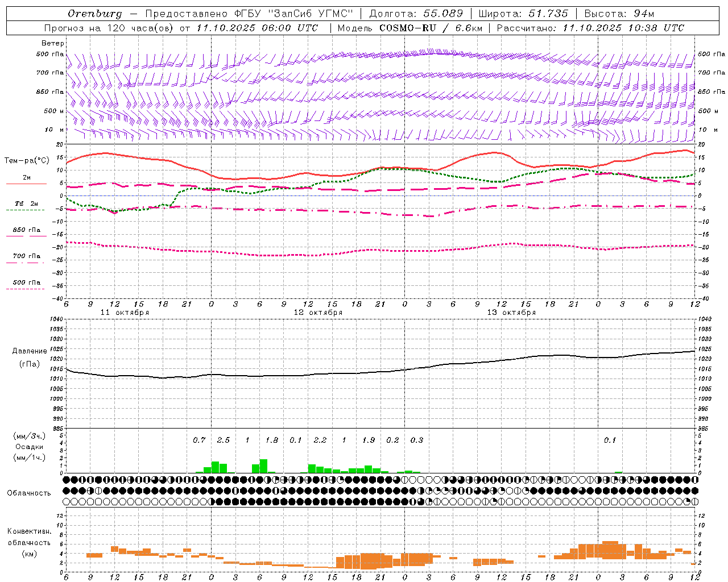This screenshot has width=728, height=582.
Task: Click the 'Давление' pressure panel label
Action: tap(30, 351)
